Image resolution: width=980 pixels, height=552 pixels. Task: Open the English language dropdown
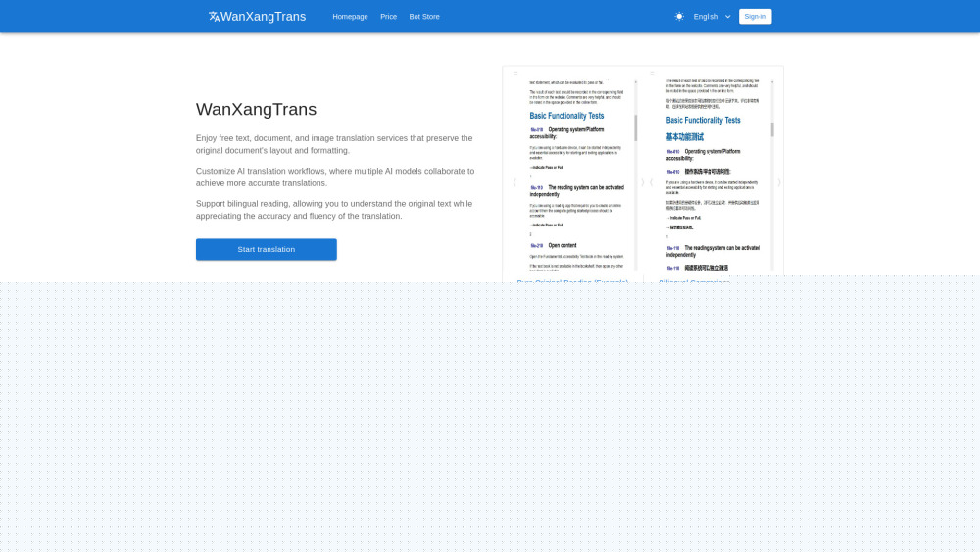click(711, 17)
